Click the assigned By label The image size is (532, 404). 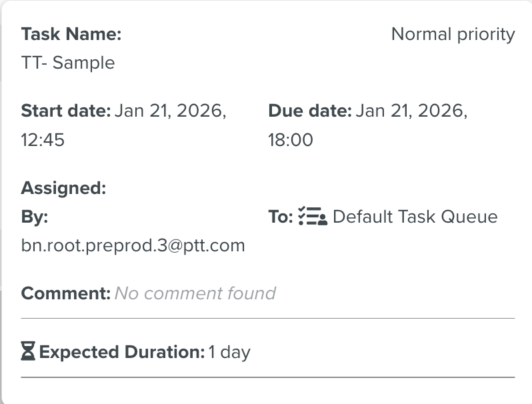click(x=35, y=217)
